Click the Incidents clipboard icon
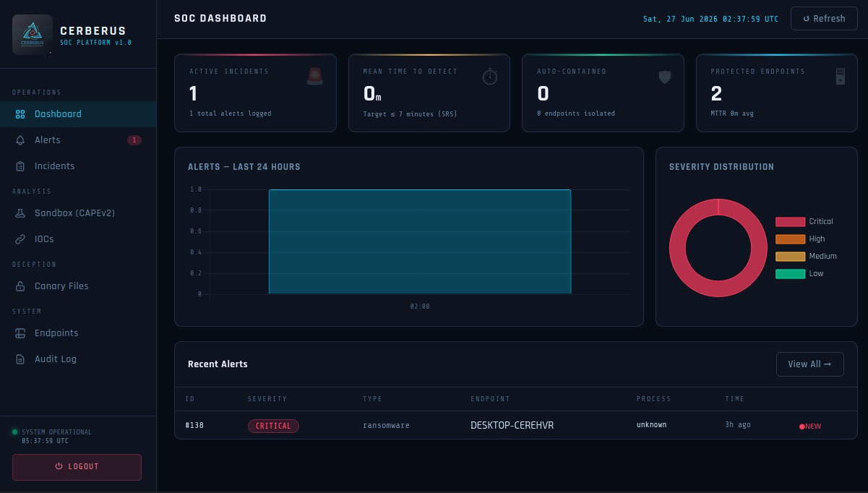Viewport: 868px width, 493px height. coord(20,166)
